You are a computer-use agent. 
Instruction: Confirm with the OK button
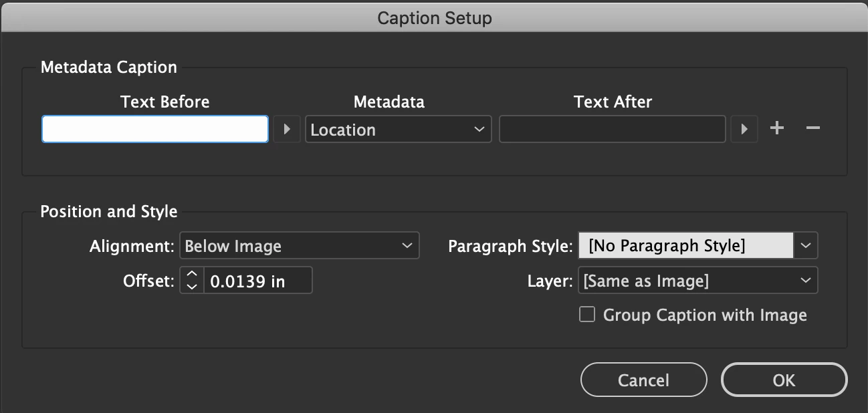click(784, 380)
